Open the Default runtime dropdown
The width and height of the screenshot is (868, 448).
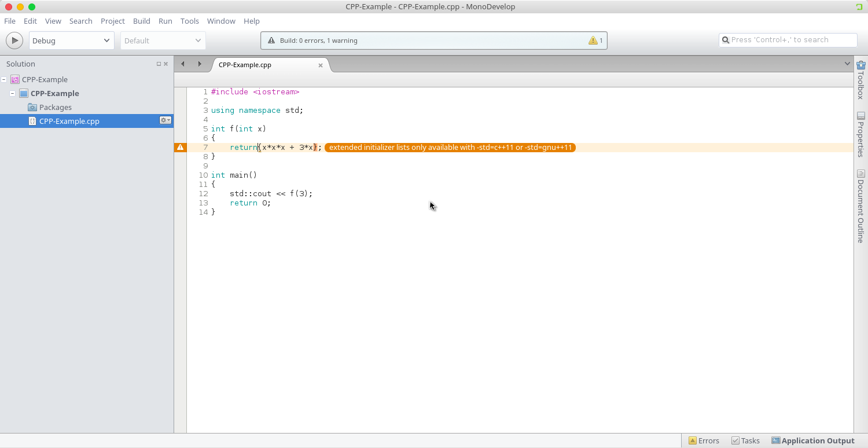[x=163, y=41]
